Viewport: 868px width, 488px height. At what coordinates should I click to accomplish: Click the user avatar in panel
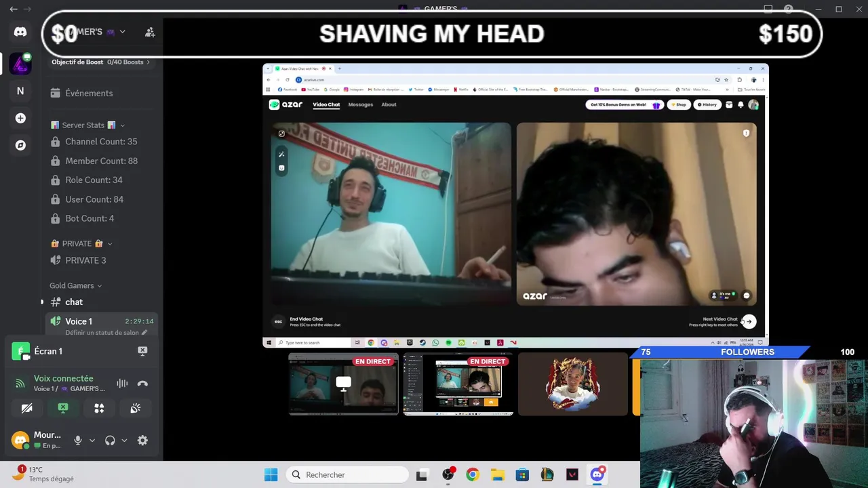(20, 440)
